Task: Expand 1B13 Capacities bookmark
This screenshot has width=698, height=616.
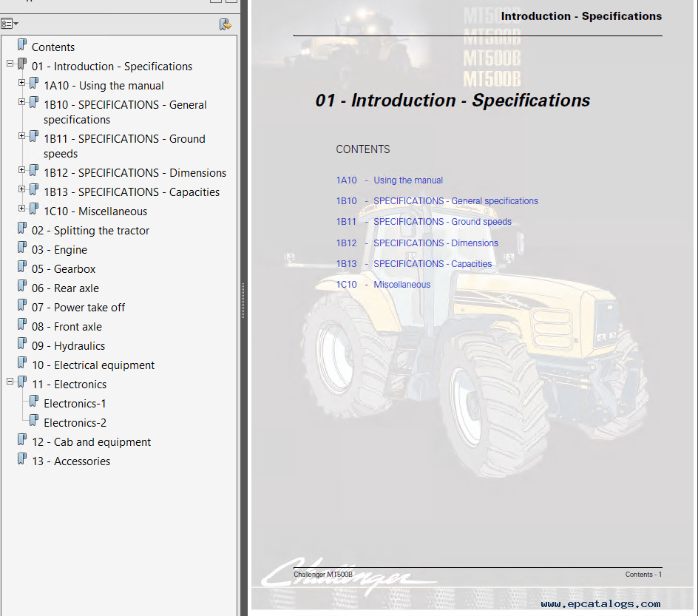Action: coord(21,189)
